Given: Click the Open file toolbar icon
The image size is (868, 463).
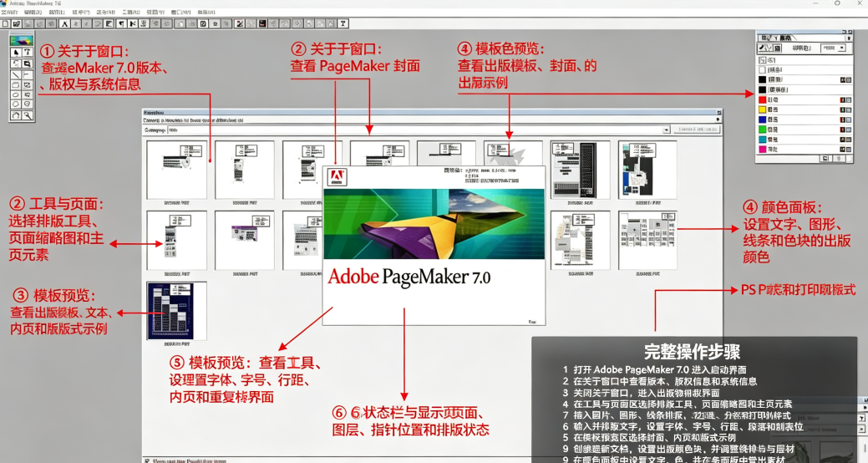Looking at the screenshot, I should 17,23.
